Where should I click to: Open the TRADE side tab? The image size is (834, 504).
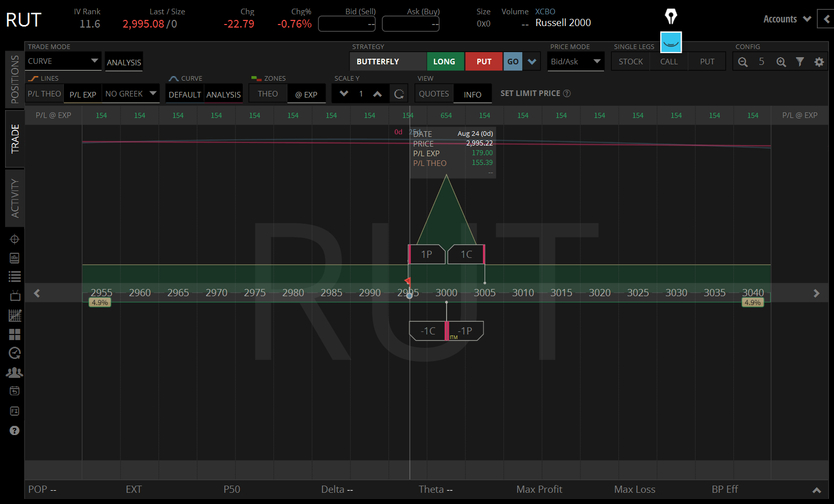click(x=15, y=138)
